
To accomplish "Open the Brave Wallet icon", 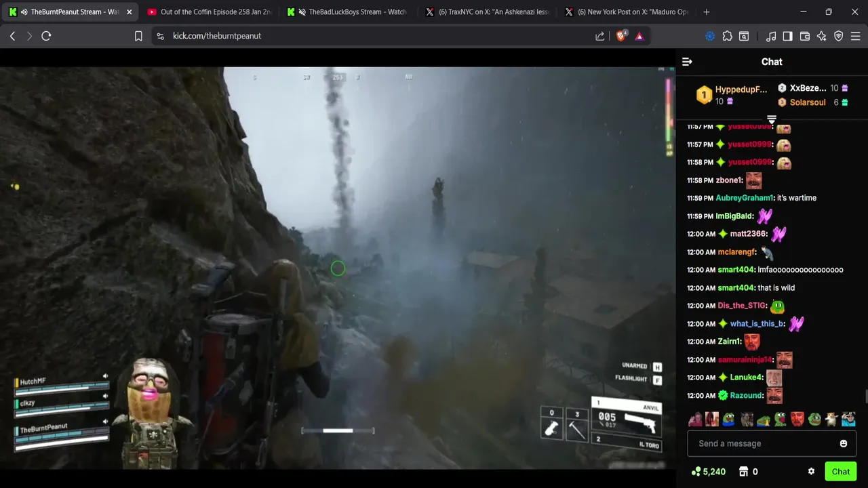I will (x=805, y=36).
